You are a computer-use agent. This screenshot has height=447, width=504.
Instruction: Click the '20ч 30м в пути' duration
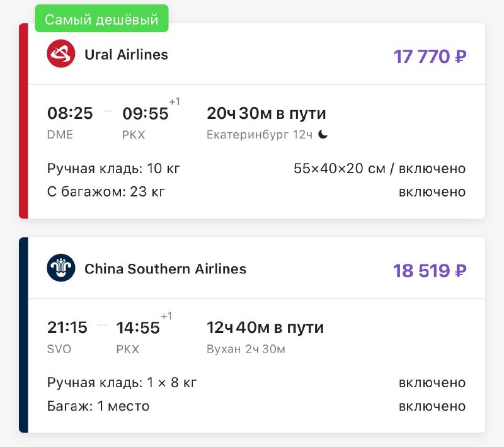pos(266,113)
